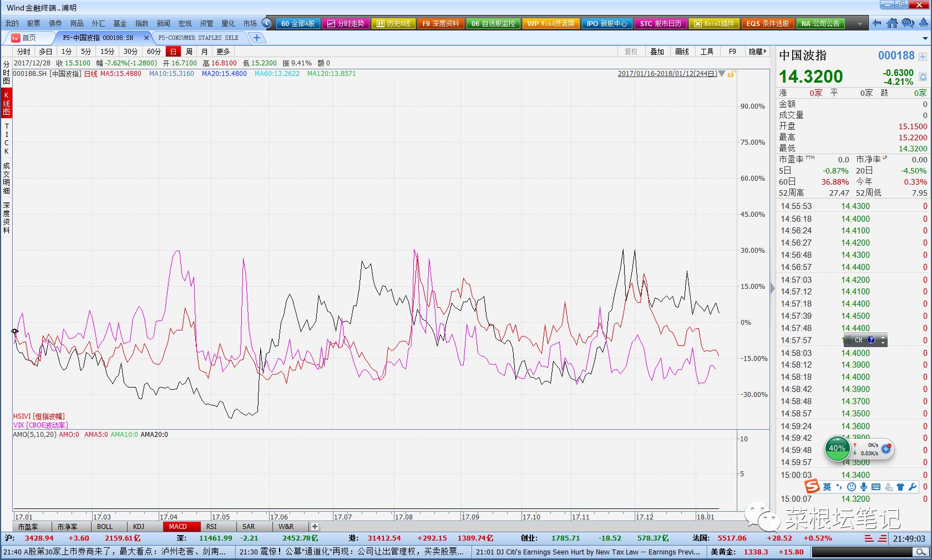Open F9 深度资料 shortcut
This screenshot has height=560, width=932.
click(441, 23)
